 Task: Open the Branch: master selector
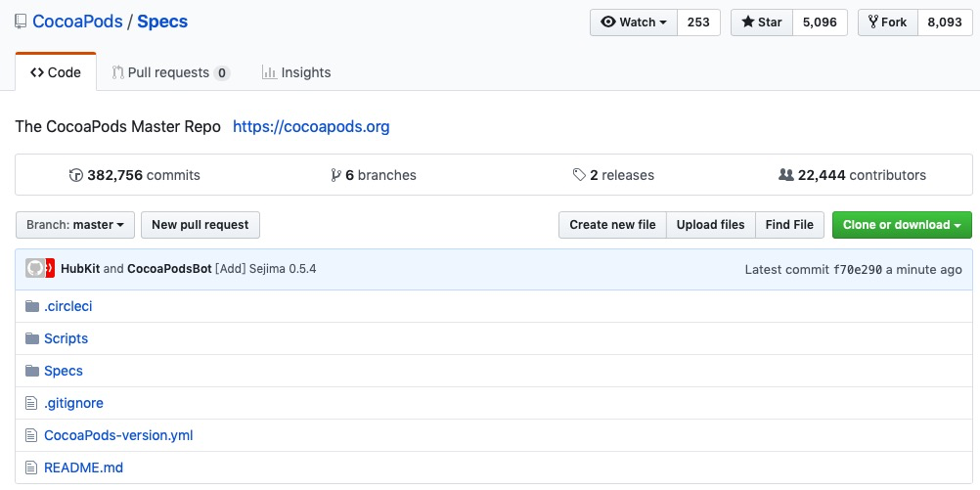click(x=75, y=225)
